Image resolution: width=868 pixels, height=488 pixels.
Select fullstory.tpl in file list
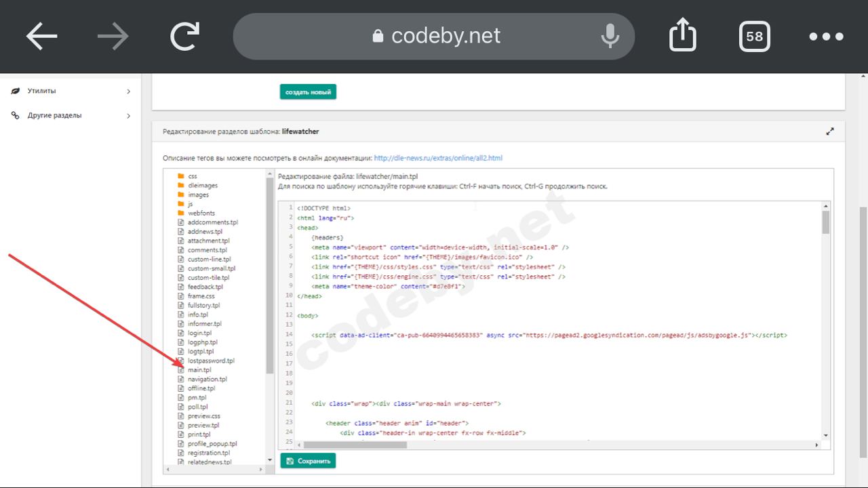click(204, 305)
